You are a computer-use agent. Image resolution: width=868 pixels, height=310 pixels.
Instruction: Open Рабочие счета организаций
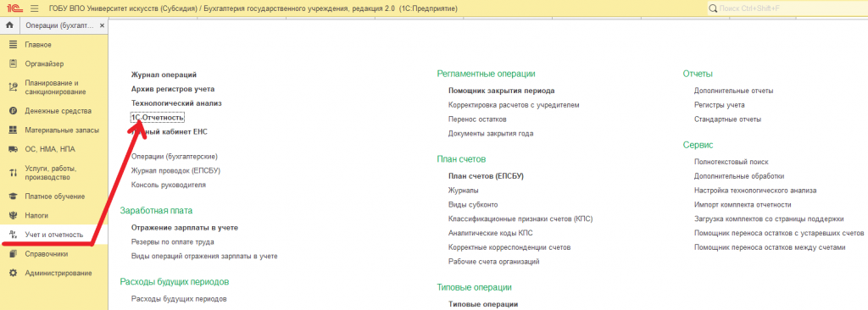click(493, 262)
